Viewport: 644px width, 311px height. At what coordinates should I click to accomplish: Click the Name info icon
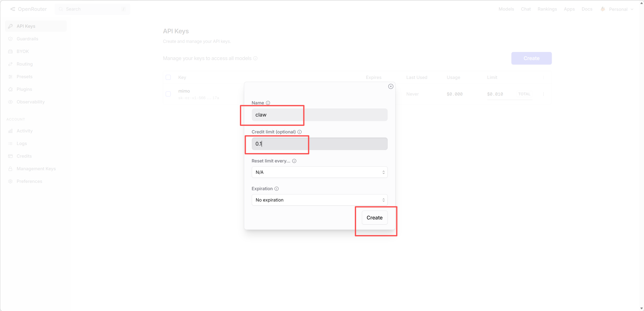pos(268,103)
